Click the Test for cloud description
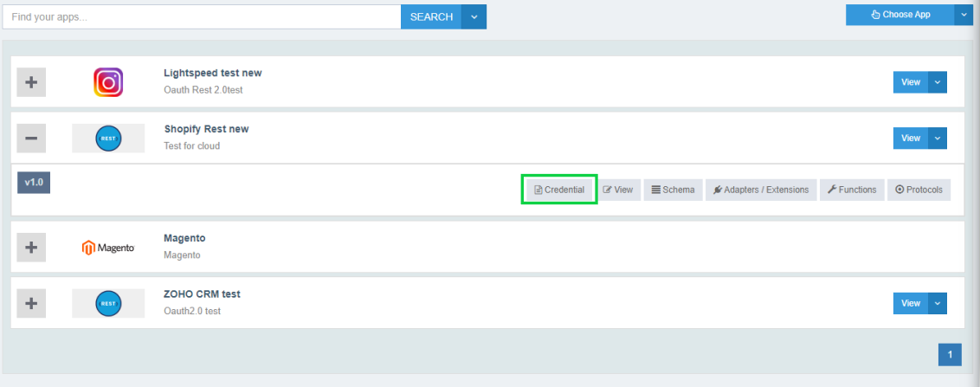Screen dimensions: 980x387 [x=192, y=146]
